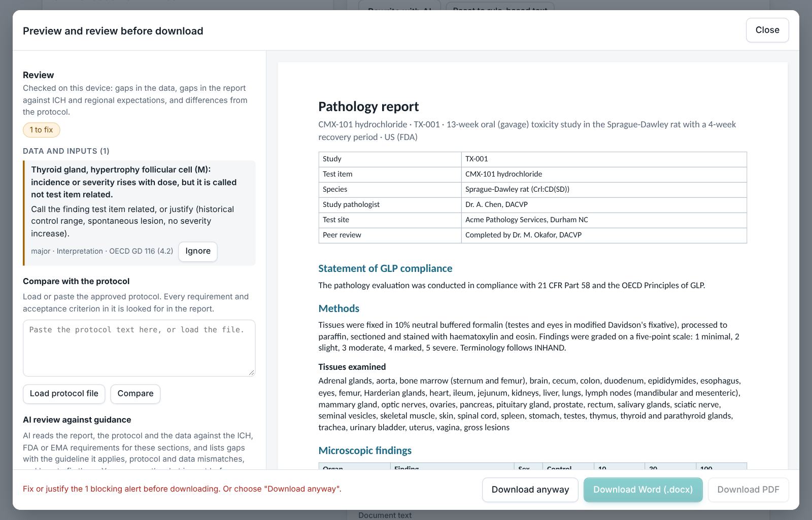
Task: Click the "CMX-101 hydrochloride" table cell
Action: click(604, 174)
